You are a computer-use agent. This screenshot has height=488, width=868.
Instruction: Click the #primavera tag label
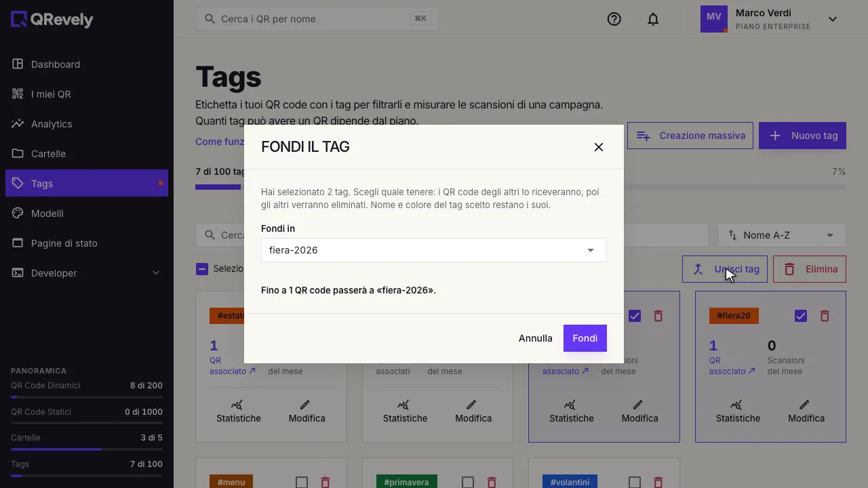tap(407, 483)
